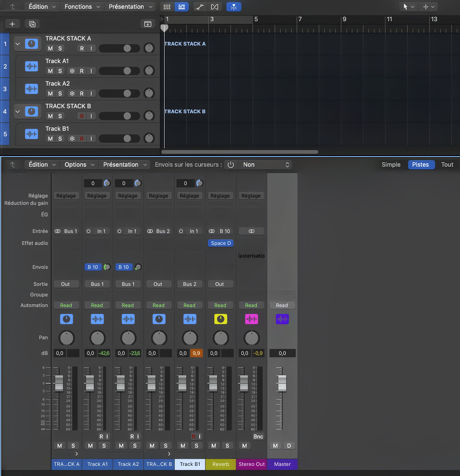
Task: Collapse the TRACK STACK A disclosure arrow
Action: pyautogui.click(x=17, y=44)
